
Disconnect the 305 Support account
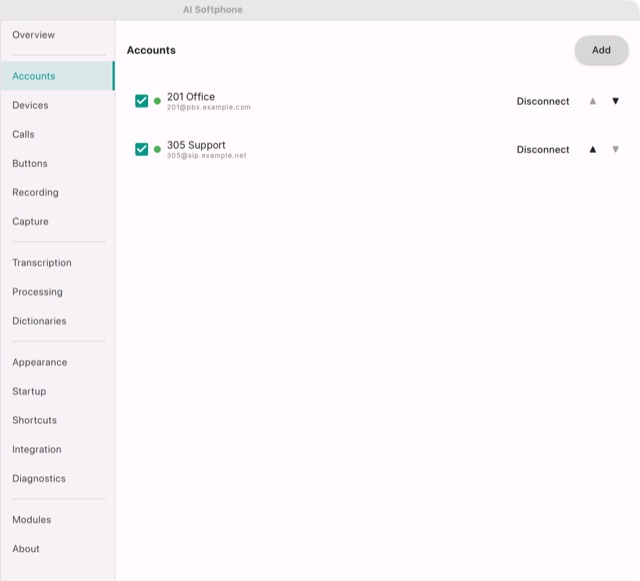(543, 149)
